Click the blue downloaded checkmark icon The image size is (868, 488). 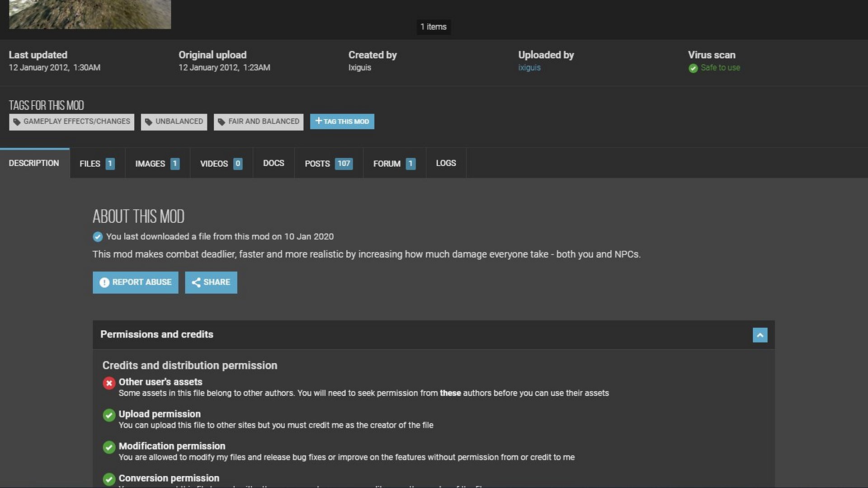pyautogui.click(x=98, y=237)
